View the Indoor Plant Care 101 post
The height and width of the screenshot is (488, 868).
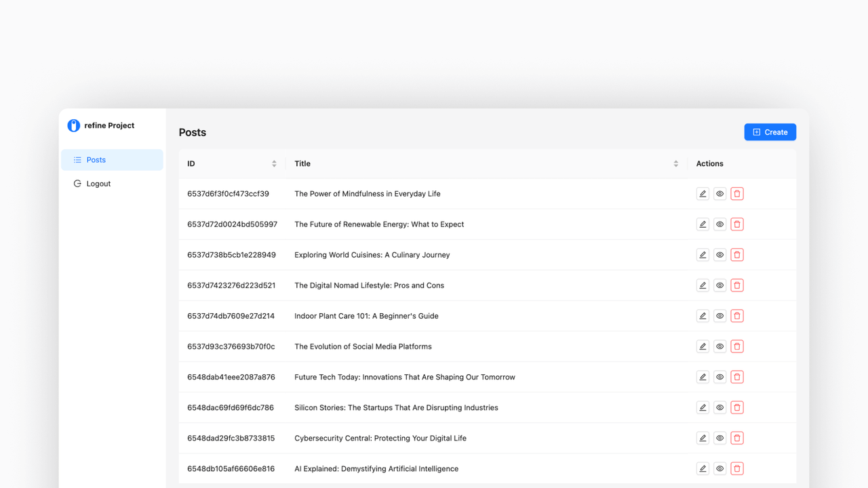coord(719,316)
